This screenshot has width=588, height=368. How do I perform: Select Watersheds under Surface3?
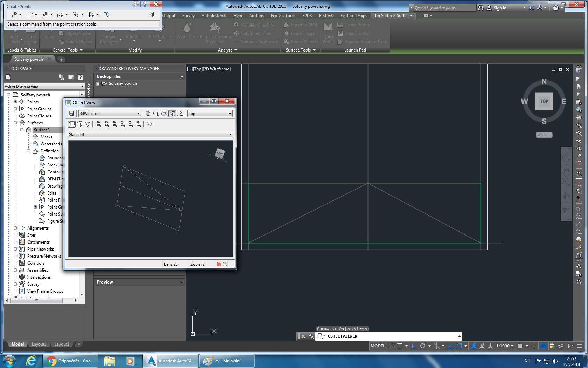point(51,144)
